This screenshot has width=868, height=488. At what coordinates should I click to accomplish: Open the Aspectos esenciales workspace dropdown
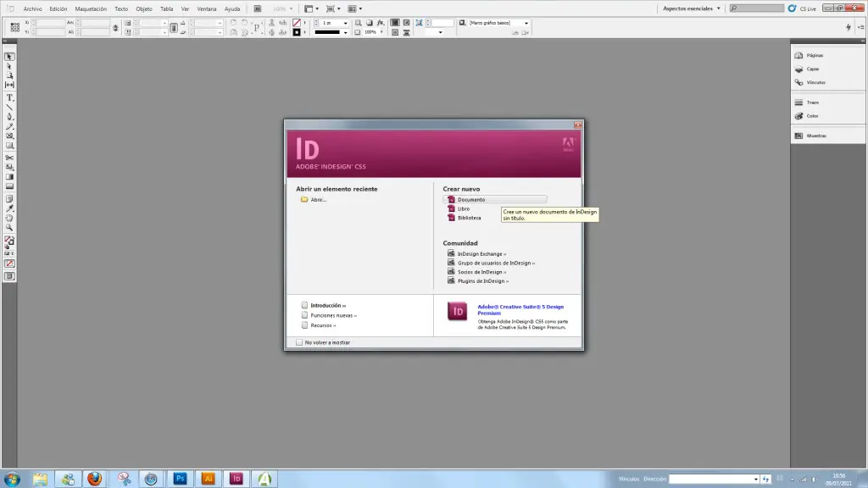coord(692,8)
